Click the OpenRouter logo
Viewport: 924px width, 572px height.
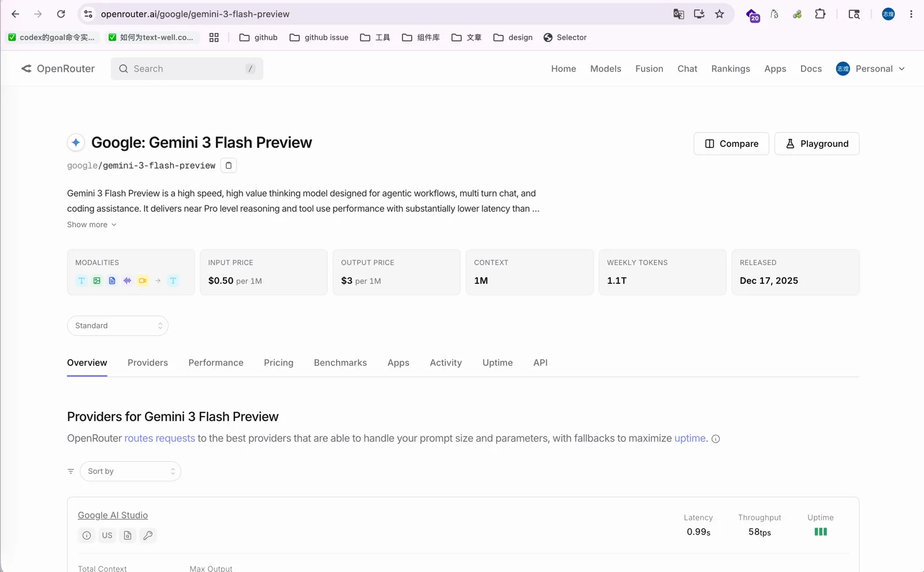pyautogui.click(x=58, y=69)
